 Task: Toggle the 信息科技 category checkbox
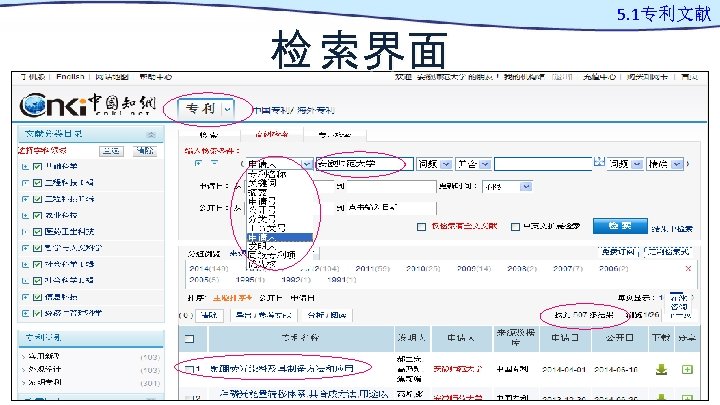(38, 297)
